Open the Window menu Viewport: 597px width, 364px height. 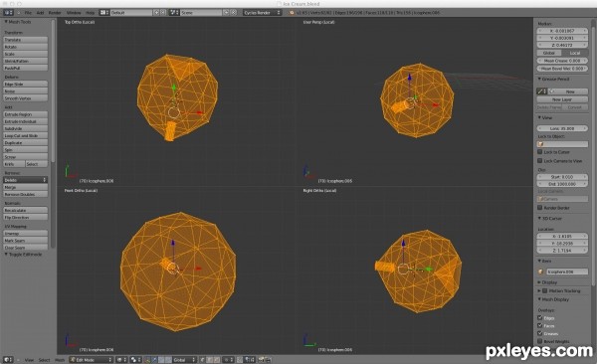coord(74,13)
